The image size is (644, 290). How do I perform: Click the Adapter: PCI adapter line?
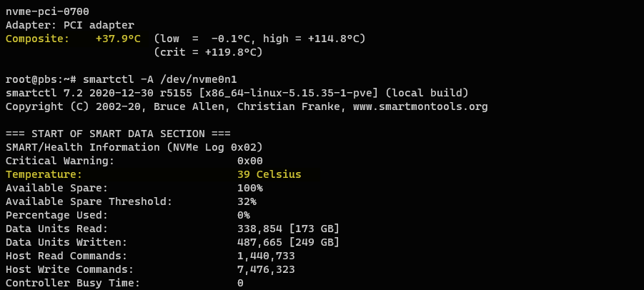click(x=69, y=24)
